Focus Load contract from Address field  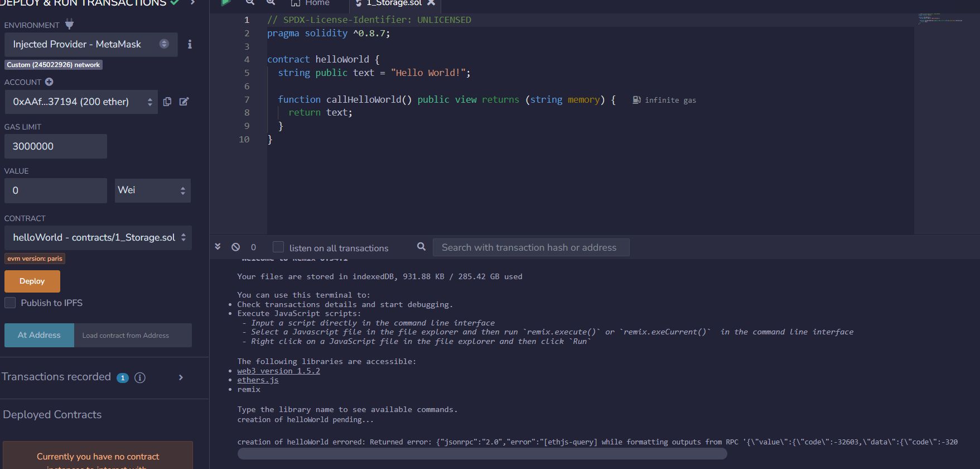[x=133, y=335]
